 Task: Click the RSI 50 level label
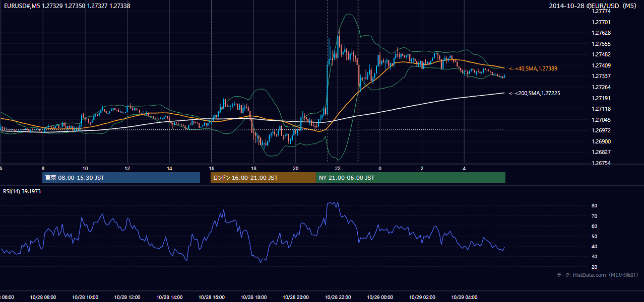coord(594,236)
